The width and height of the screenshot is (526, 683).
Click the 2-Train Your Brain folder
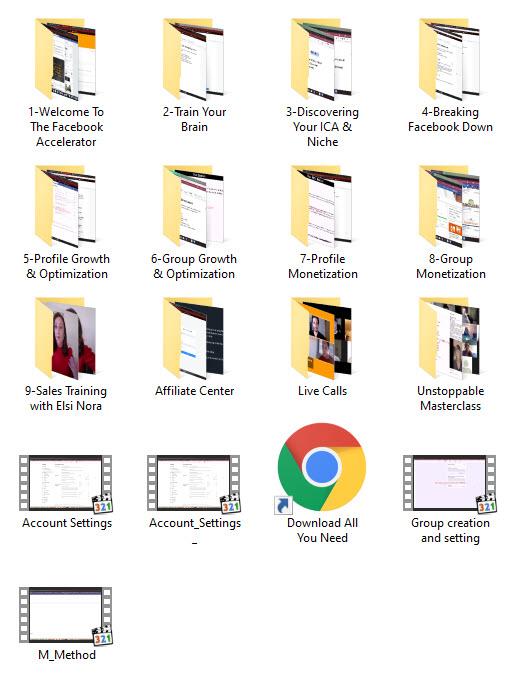click(194, 59)
